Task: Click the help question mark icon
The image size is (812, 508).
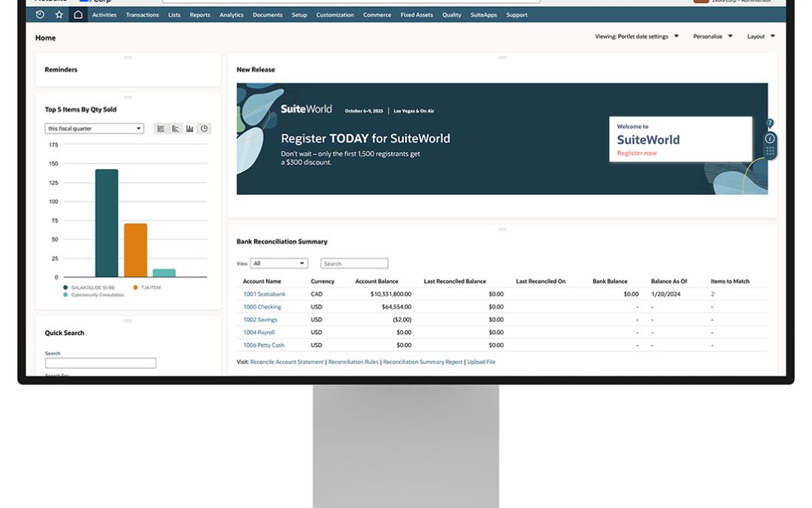Action: (x=770, y=123)
